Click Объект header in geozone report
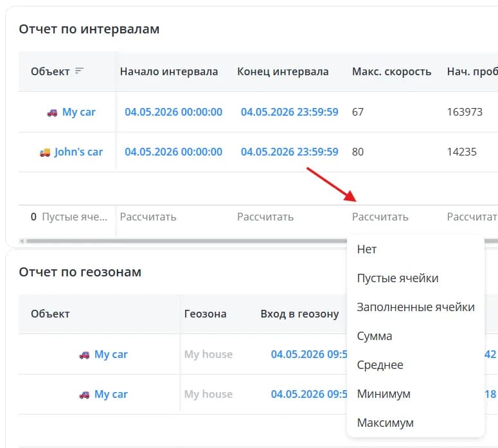498x448 pixels. pos(50,314)
